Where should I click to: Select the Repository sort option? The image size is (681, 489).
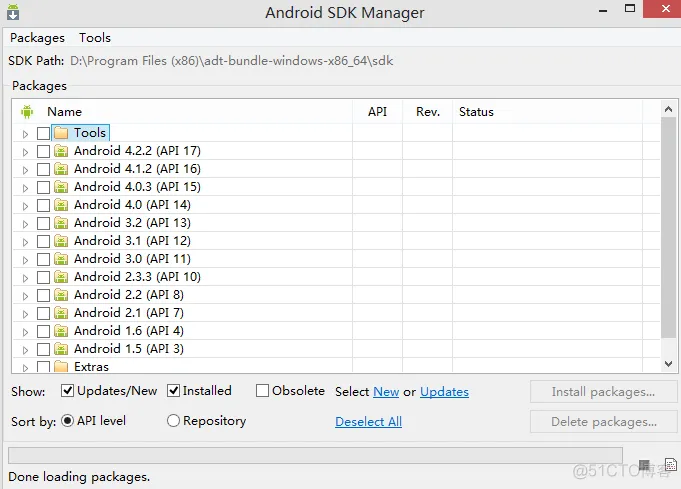click(x=173, y=420)
